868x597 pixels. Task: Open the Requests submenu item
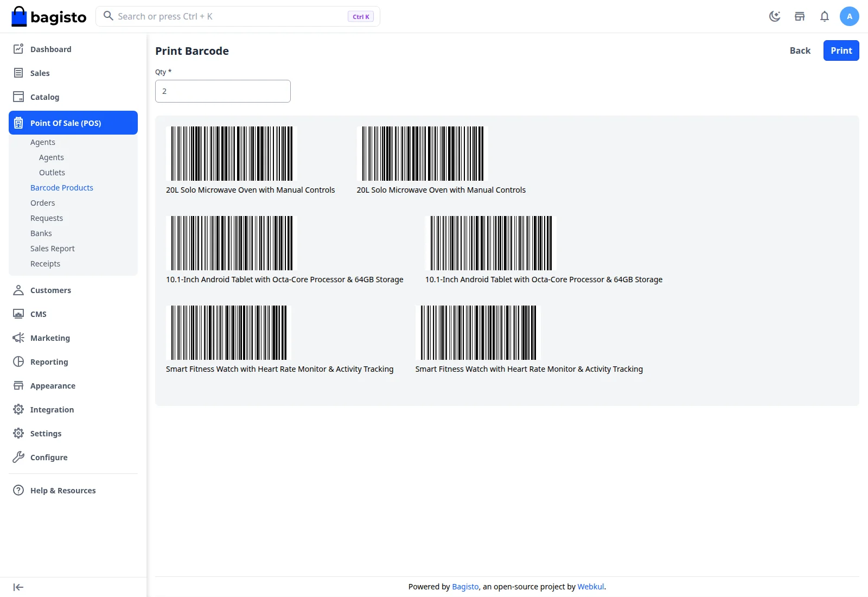pyautogui.click(x=47, y=218)
